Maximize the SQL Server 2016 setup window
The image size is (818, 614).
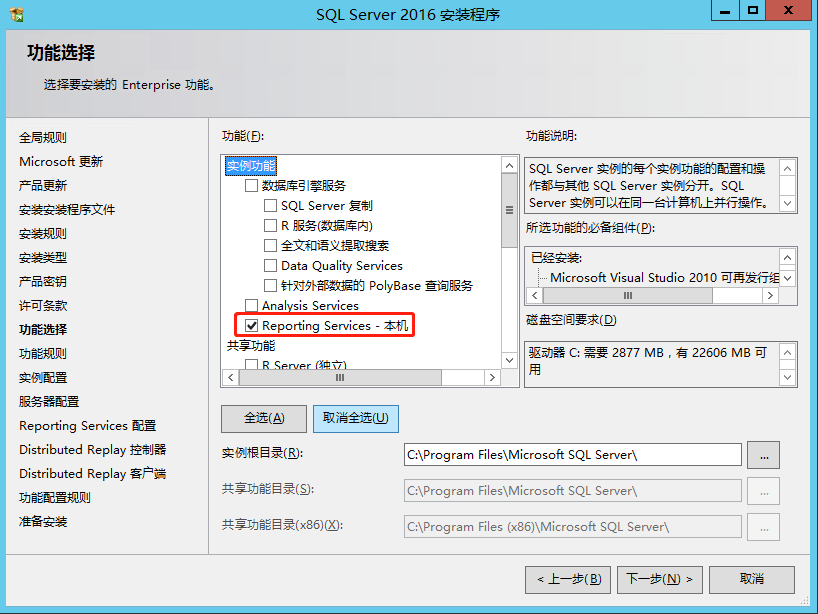coord(753,10)
